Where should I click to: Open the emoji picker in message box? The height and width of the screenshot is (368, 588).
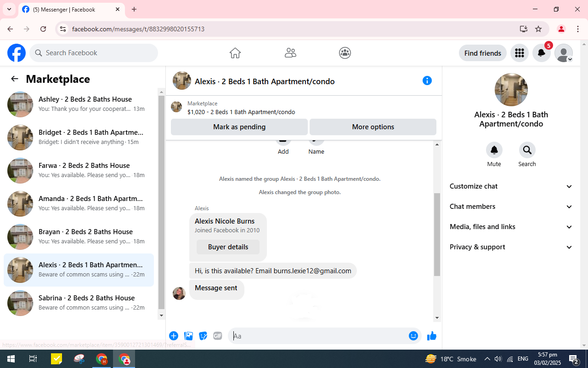pyautogui.click(x=413, y=336)
